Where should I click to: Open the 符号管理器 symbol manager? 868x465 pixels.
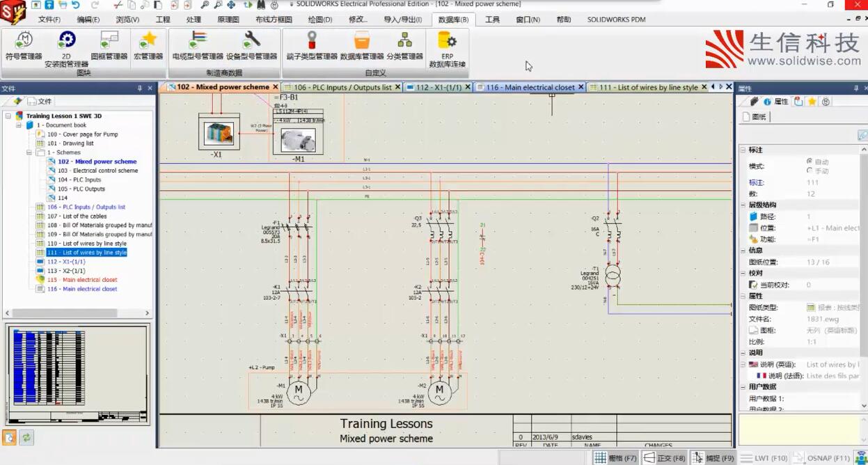click(24, 46)
